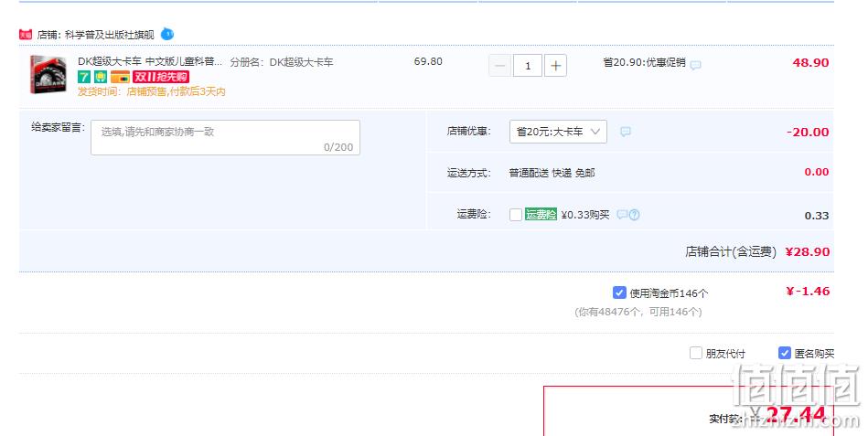Click the 发货时间: 店铺预售,付款后3天内 text
The image size is (868, 436).
pyautogui.click(x=152, y=91)
